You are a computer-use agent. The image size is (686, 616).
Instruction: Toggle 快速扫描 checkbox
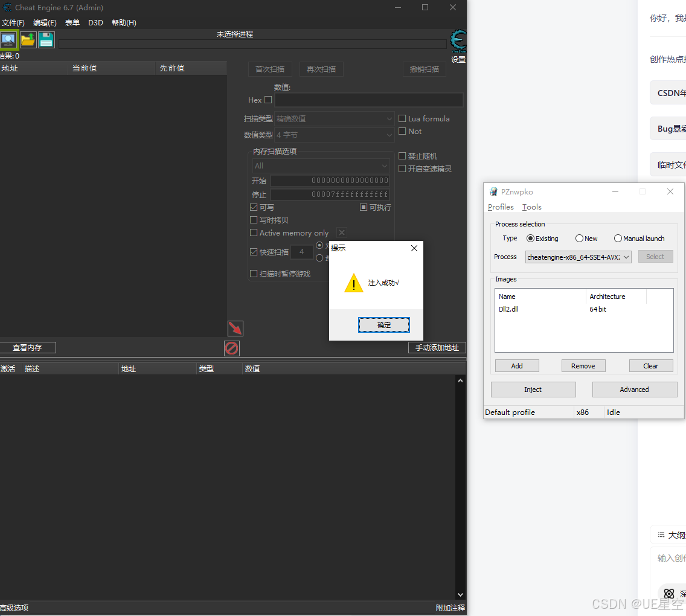[x=253, y=252]
